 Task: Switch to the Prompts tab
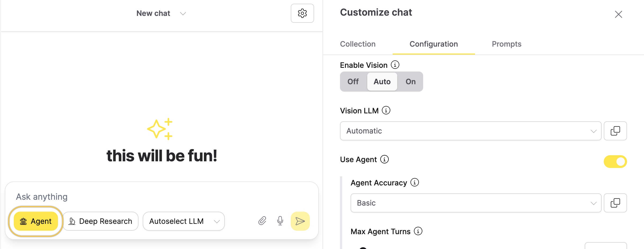pyautogui.click(x=507, y=44)
